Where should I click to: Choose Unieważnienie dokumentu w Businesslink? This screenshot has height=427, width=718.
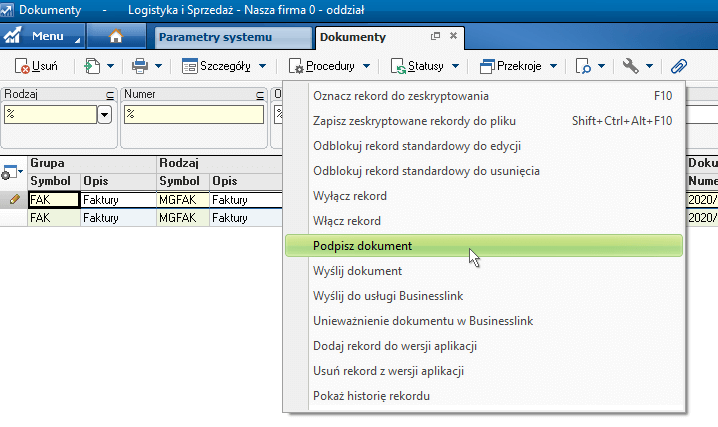pos(484,321)
